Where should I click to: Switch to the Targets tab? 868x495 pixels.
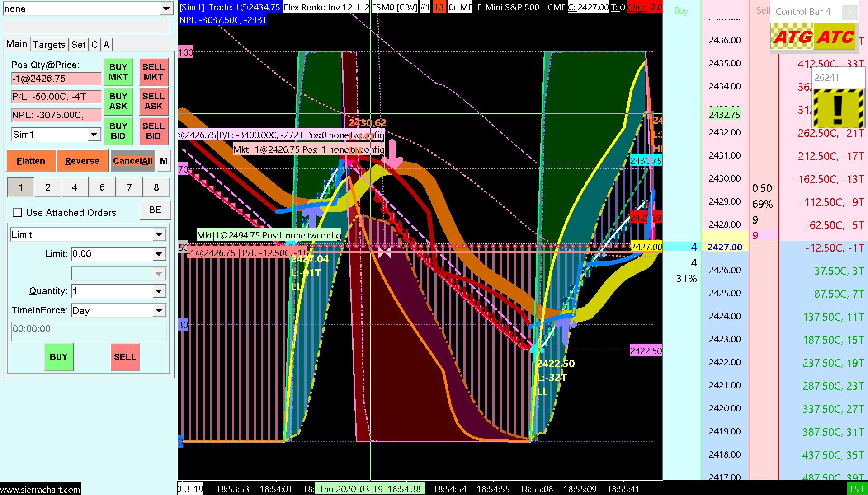pos(49,44)
